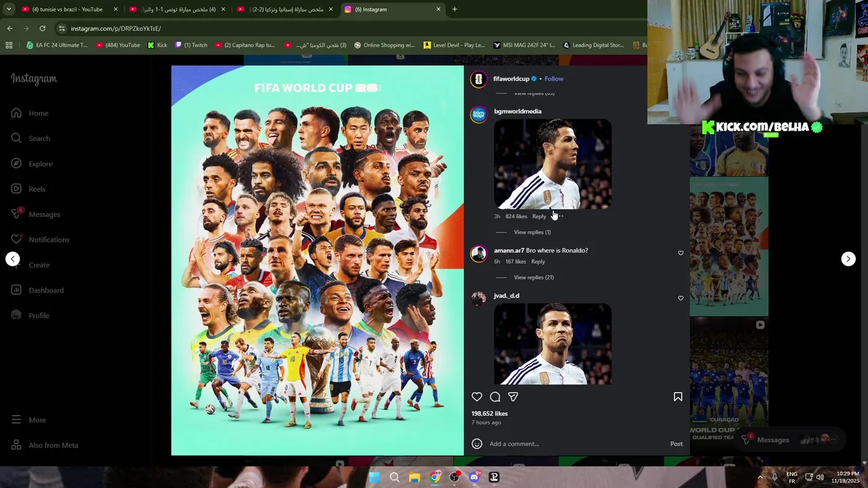Reload the Instagram page
This screenshot has width=868, height=488.
pyautogui.click(x=42, y=28)
